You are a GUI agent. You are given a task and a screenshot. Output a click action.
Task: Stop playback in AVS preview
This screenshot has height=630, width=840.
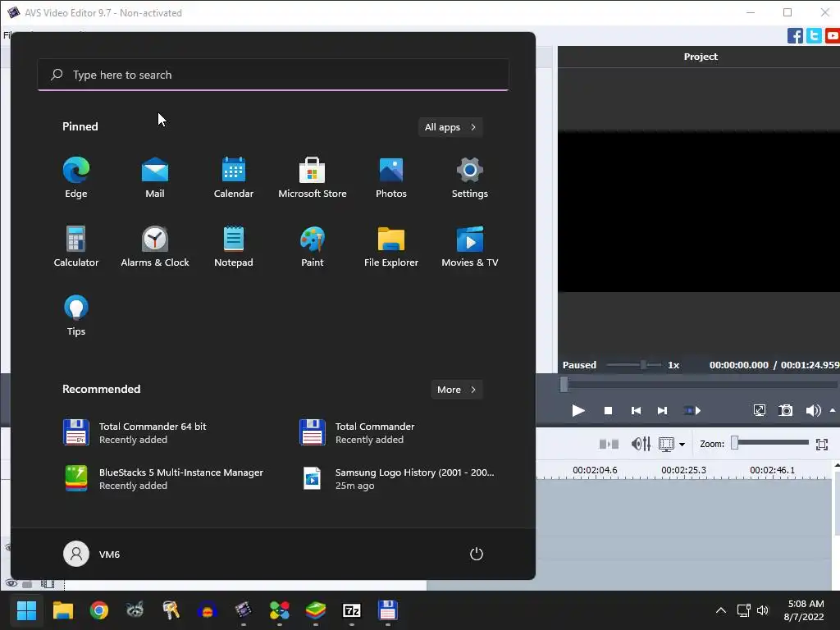[608, 411]
